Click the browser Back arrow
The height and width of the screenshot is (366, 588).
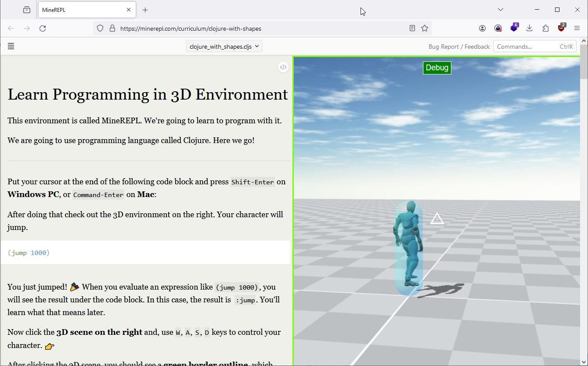pos(11,28)
